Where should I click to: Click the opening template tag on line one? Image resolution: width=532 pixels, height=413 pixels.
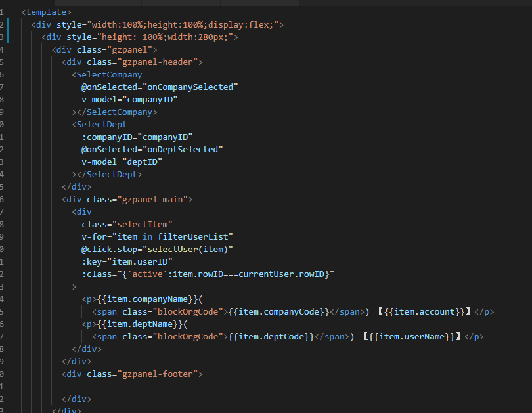46,12
